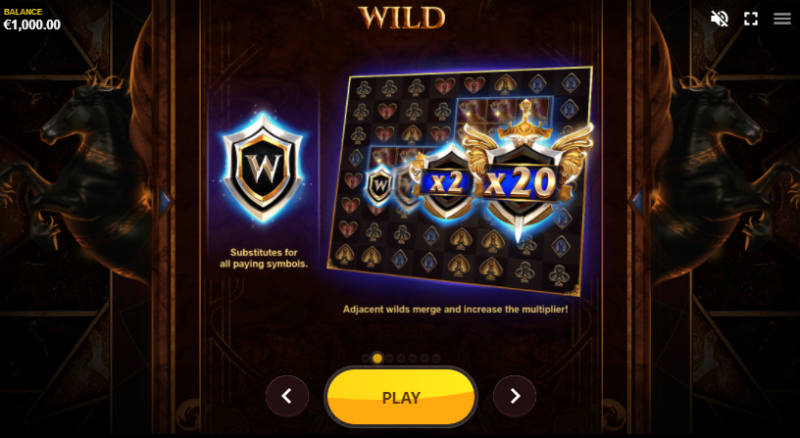Advance to next info page arrow
800x438 pixels.
coord(514,396)
